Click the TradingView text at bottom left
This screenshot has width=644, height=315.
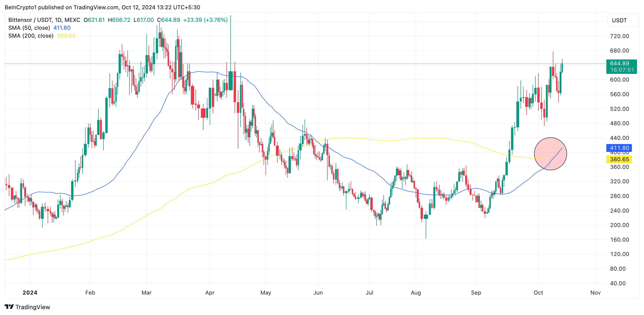tap(33, 307)
